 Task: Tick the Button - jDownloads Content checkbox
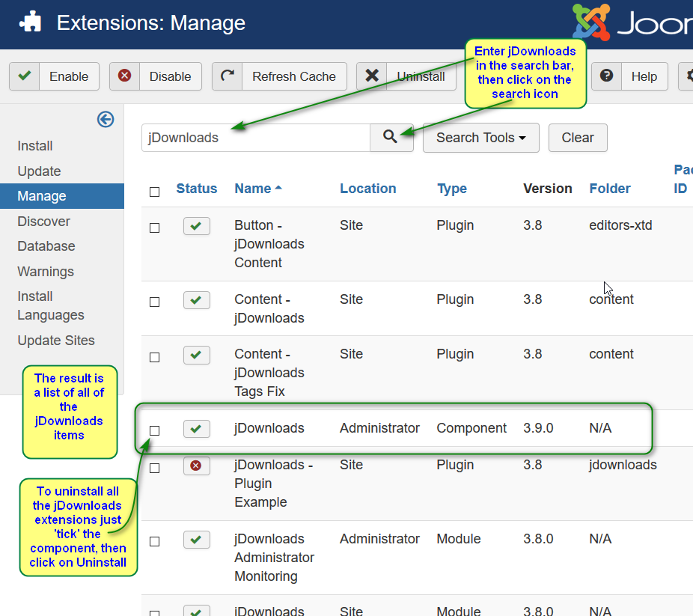tap(154, 228)
